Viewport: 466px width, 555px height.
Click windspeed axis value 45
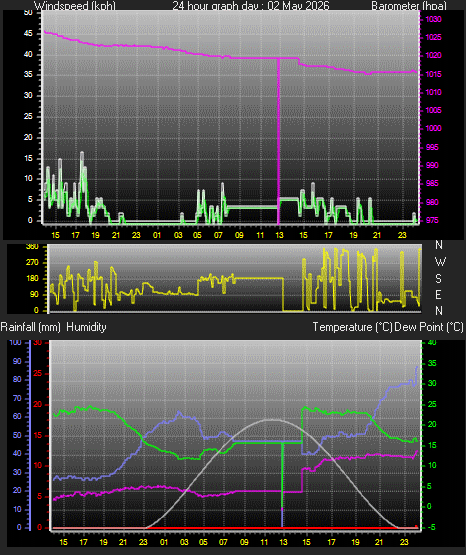point(28,34)
